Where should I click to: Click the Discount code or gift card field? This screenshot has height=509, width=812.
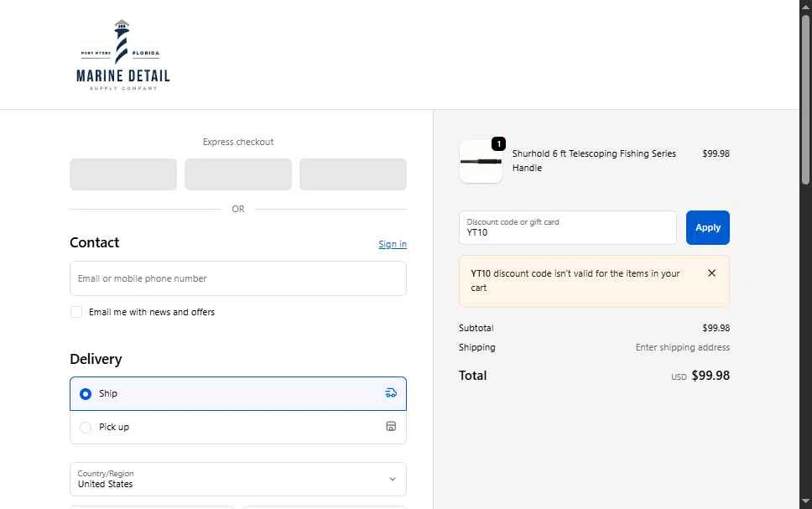(568, 227)
